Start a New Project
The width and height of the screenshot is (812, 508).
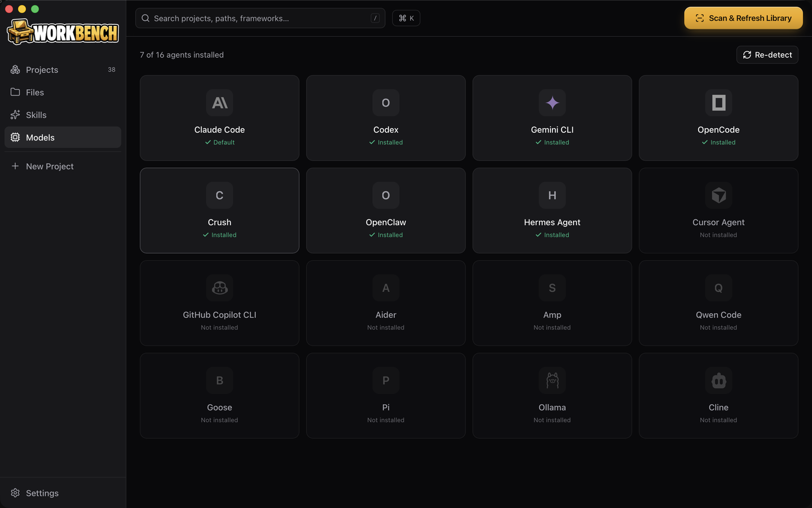point(63,166)
